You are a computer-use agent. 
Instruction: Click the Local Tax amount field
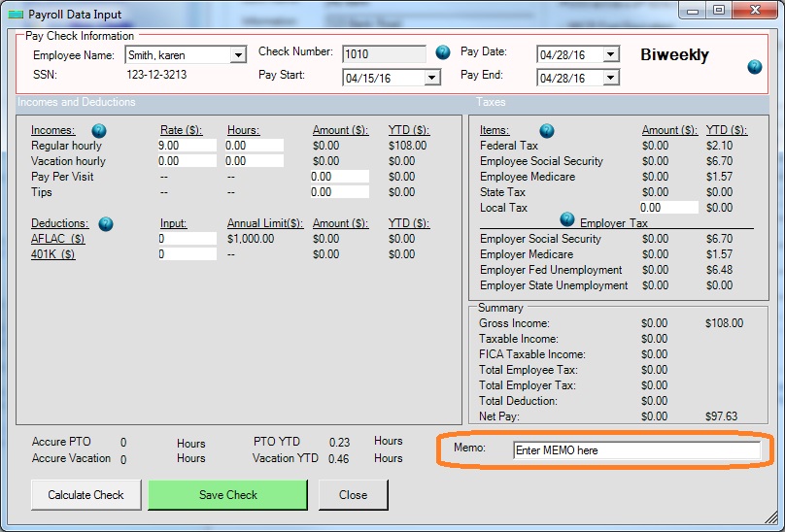(x=668, y=208)
